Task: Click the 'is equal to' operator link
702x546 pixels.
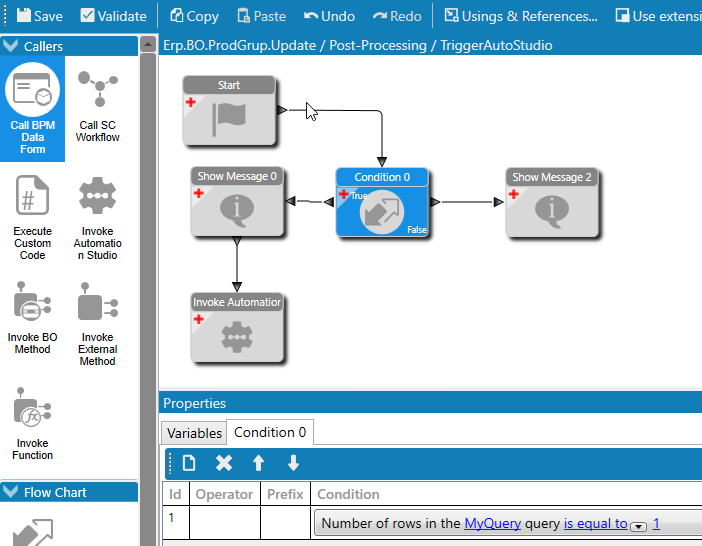Action: coord(595,523)
